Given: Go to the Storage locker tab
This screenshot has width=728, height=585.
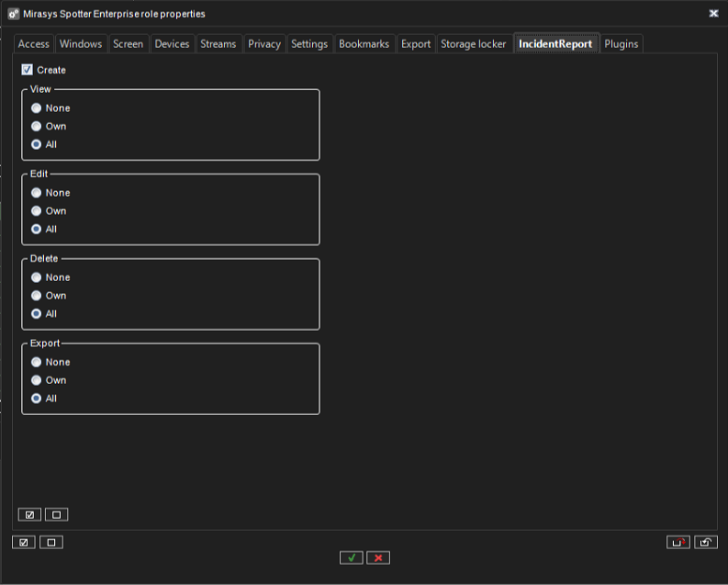Looking at the screenshot, I should click(473, 44).
